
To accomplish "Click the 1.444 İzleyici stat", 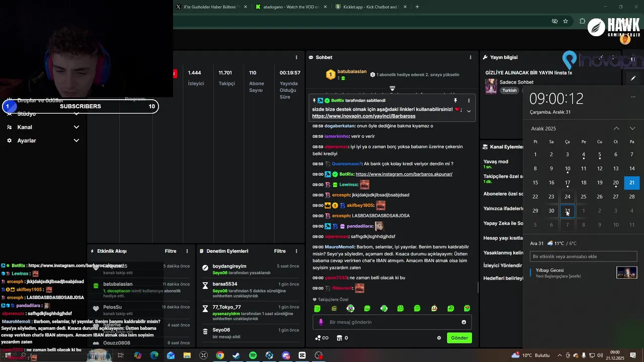I will 196,78.
